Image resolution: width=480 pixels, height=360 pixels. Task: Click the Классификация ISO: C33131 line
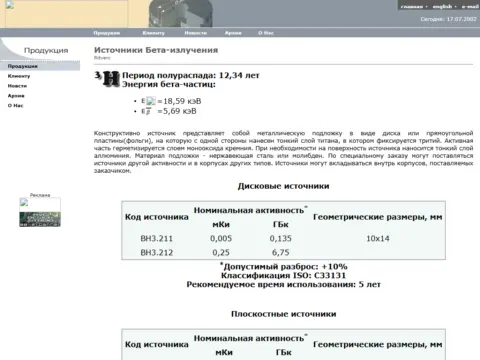tap(284, 275)
